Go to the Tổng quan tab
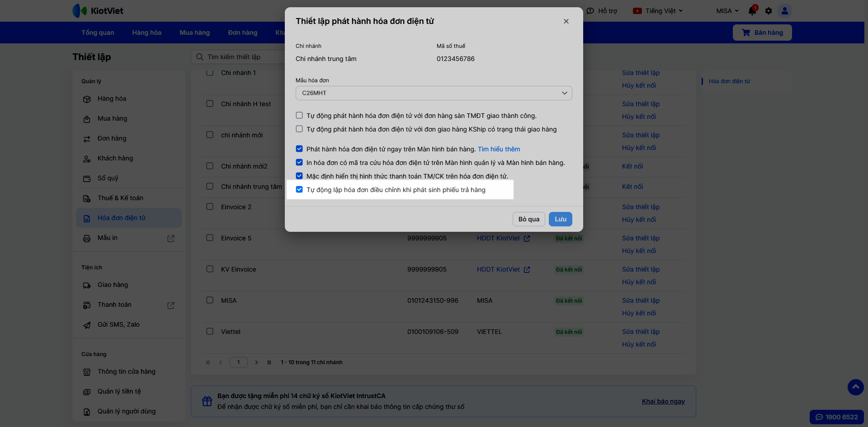868x427 pixels. (98, 33)
